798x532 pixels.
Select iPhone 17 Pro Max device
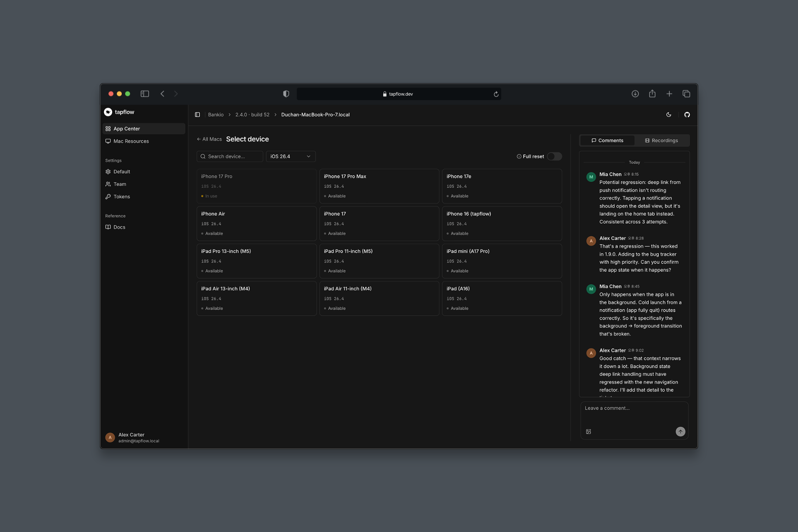click(x=379, y=186)
